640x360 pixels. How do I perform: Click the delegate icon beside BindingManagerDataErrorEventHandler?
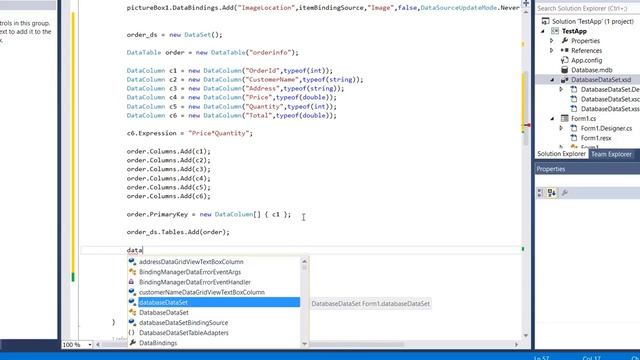pos(131,282)
